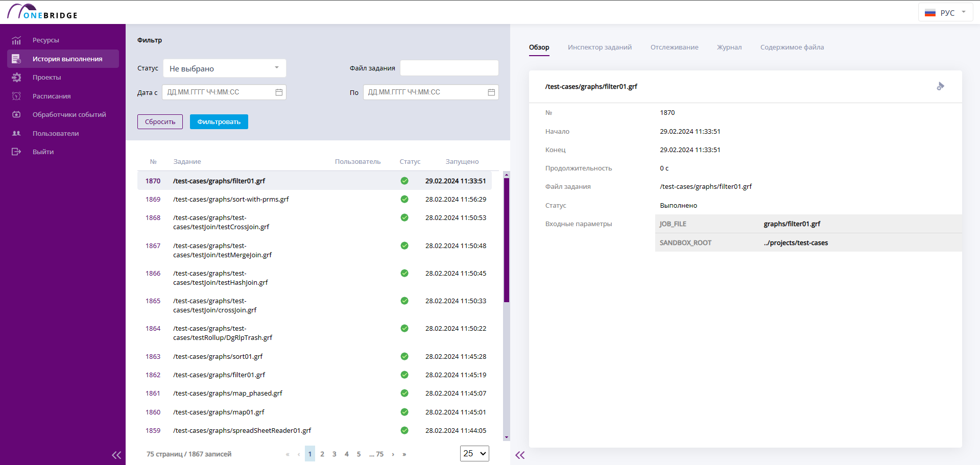Screen dimensions: 980x465
Task: Open the РУС language selector
Action: click(945, 13)
